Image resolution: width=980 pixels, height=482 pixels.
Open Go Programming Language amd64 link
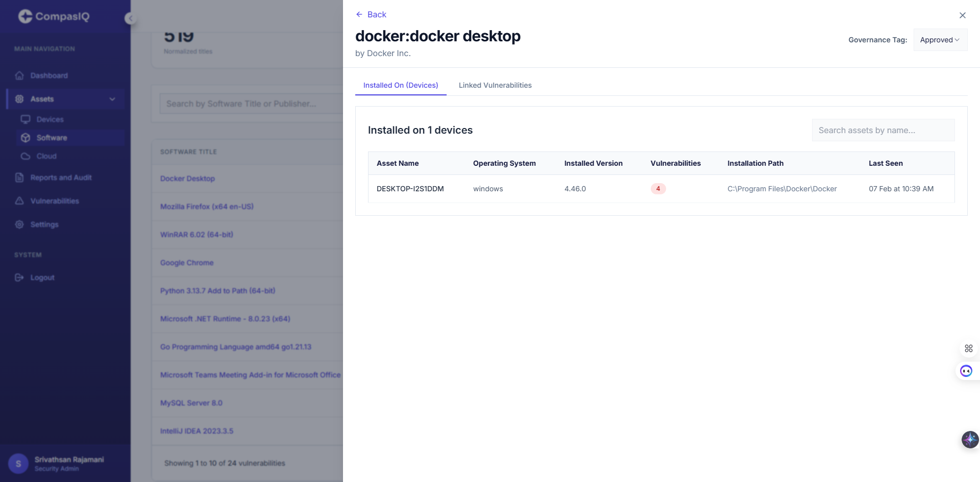click(236, 347)
